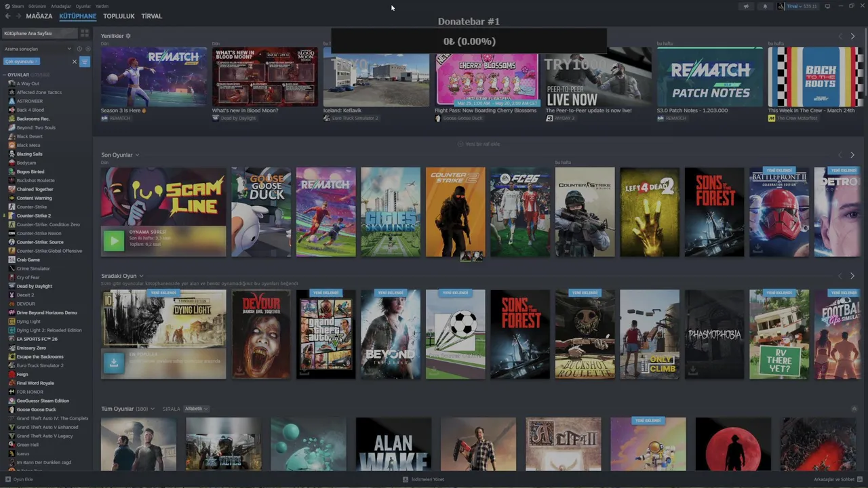Switch to the TOPLULUK tab

[x=119, y=16]
